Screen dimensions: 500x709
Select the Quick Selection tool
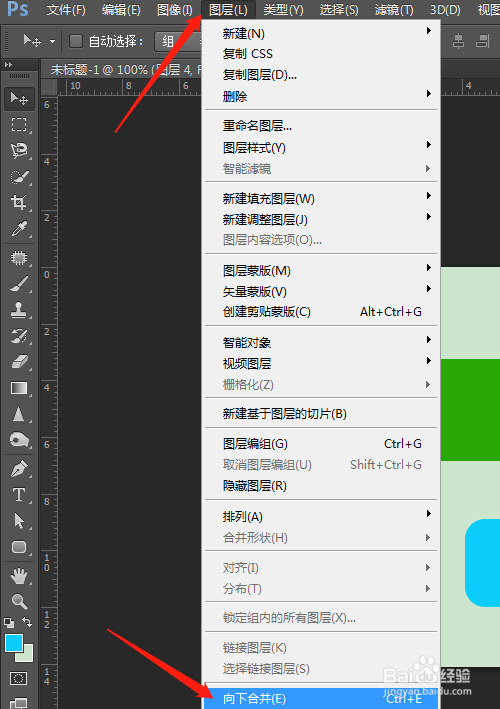click(19, 177)
